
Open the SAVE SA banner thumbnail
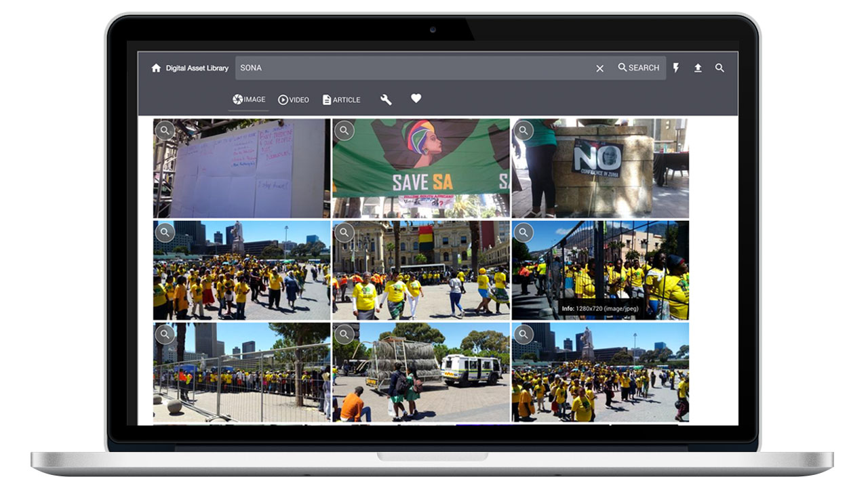click(x=421, y=168)
